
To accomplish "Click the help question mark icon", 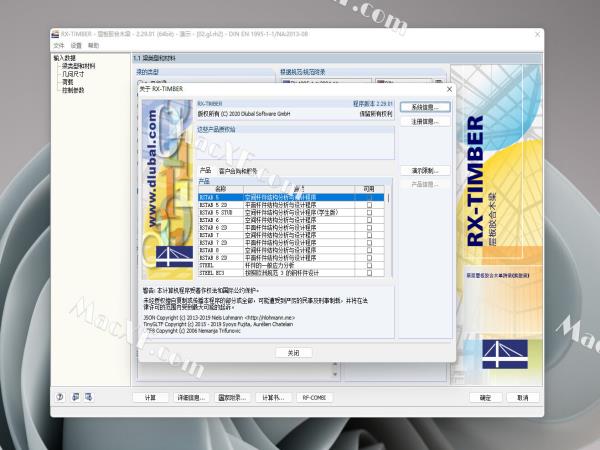I will point(60,397).
